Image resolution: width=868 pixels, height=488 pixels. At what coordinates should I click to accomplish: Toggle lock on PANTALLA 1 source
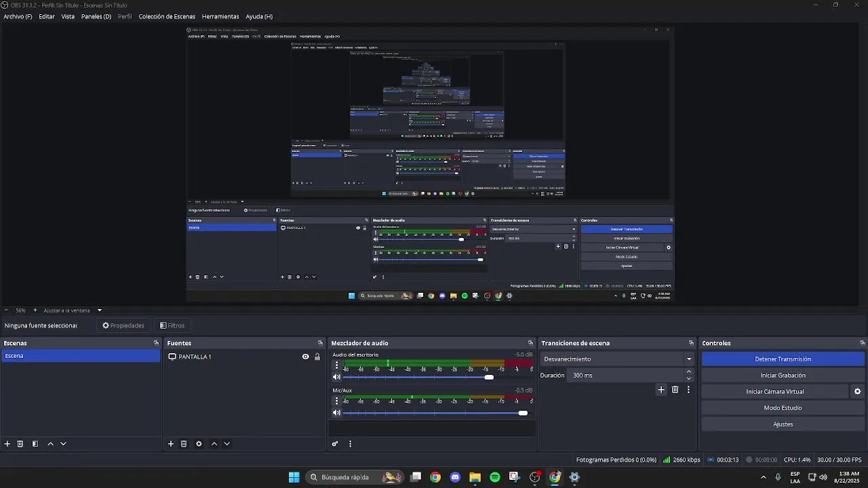(x=317, y=357)
